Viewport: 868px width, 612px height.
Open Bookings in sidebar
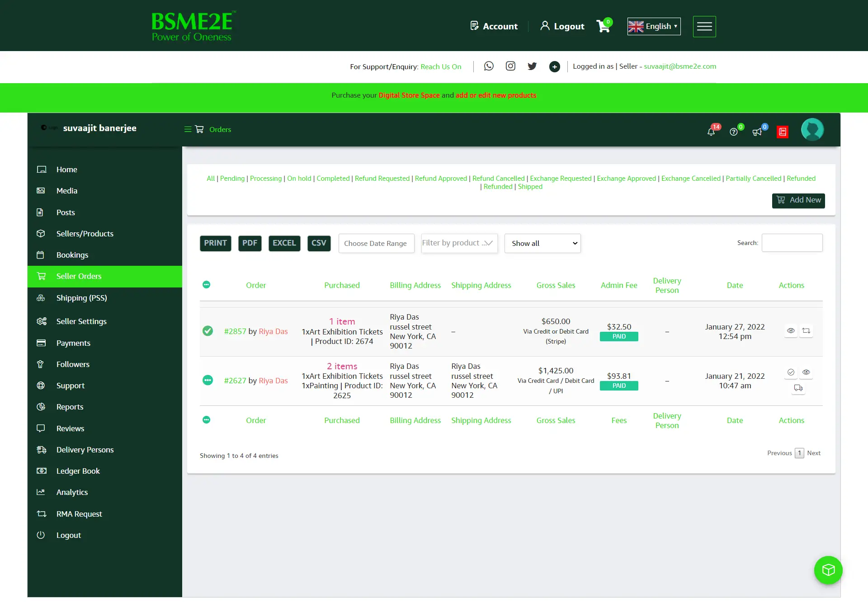coord(105,255)
